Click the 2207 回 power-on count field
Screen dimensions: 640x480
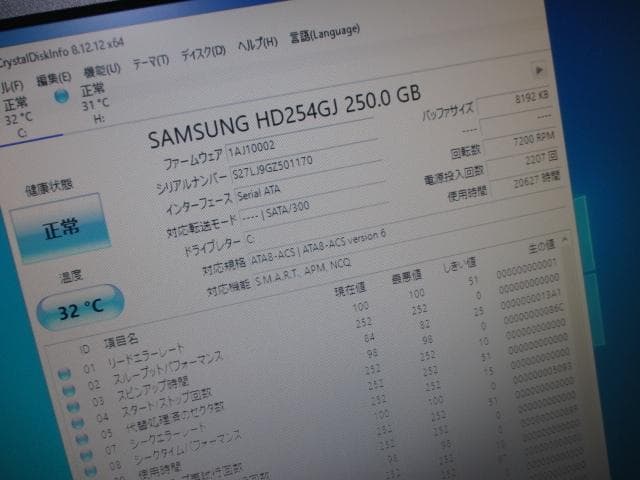522,162
